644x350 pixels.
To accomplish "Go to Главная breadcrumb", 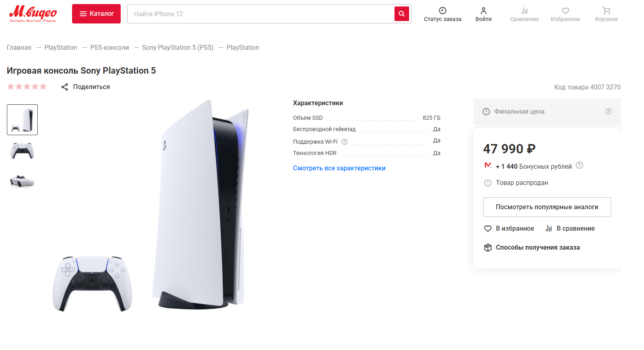I will click(19, 47).
